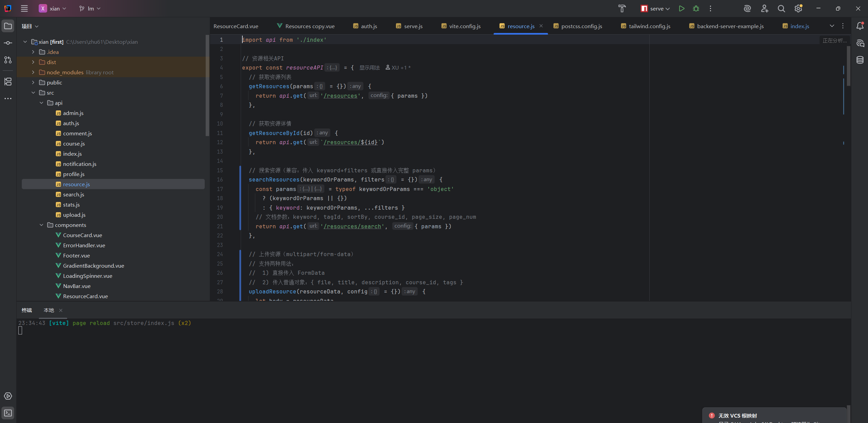This screenshot has width=868, height=423.
Task: Toggle the Services tool window button
Action: [x=8, y=396]
